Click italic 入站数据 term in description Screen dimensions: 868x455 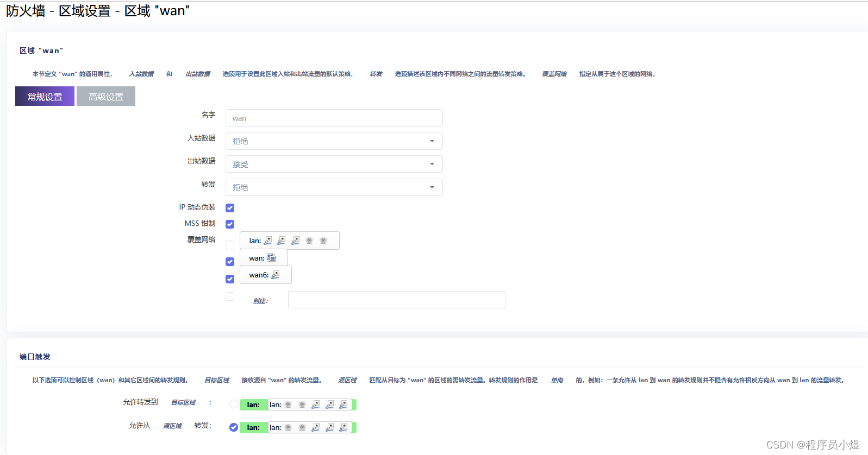click(141, 74)
